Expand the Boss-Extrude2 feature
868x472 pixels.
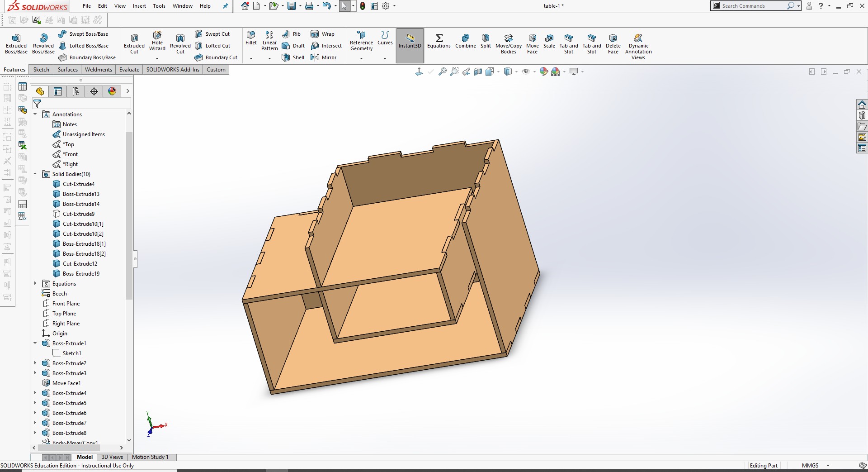(35, 363)
